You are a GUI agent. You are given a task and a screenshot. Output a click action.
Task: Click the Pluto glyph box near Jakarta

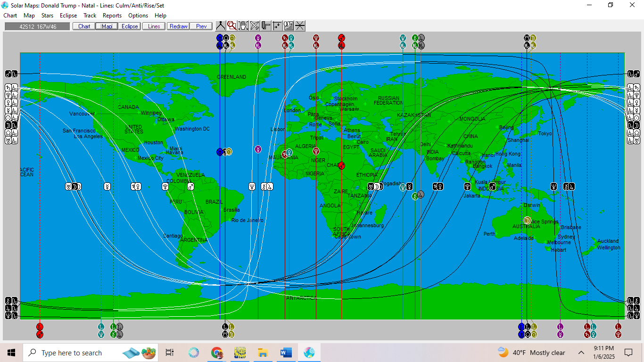(x=467, y=187)
